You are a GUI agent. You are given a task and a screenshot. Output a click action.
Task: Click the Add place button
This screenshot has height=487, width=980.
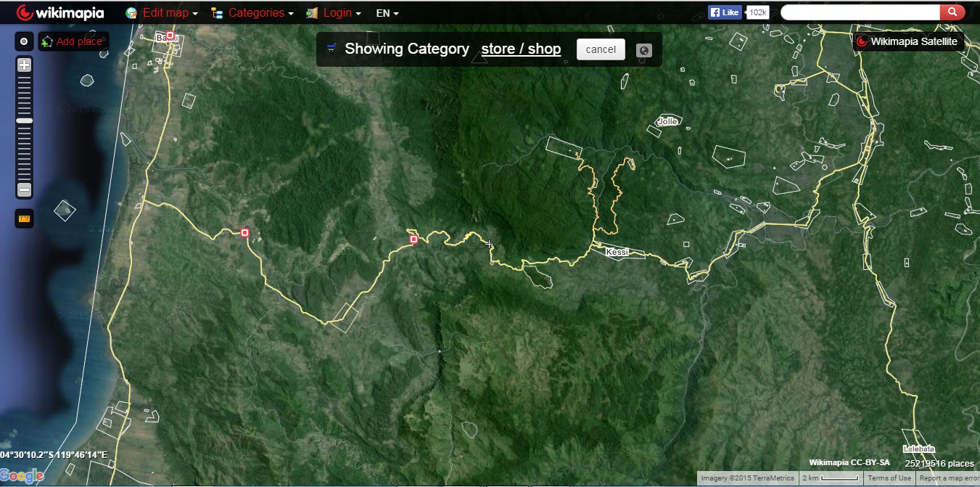pos(73,41)
